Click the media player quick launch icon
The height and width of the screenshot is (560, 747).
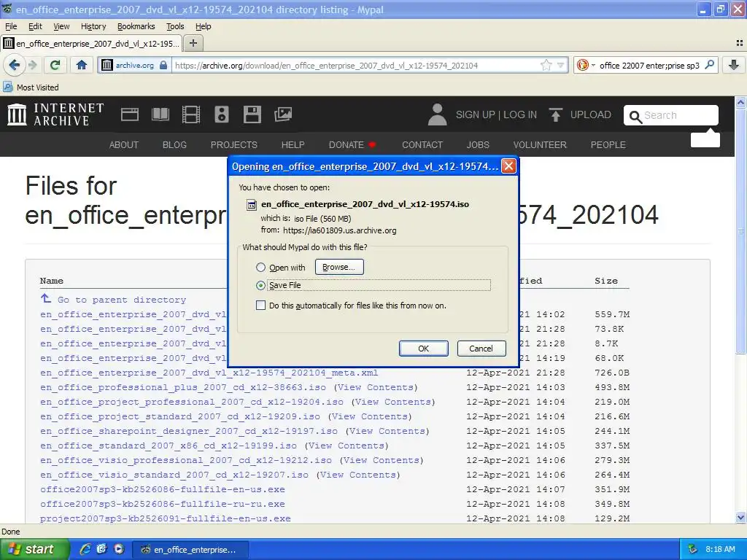(x=119, y=549)
